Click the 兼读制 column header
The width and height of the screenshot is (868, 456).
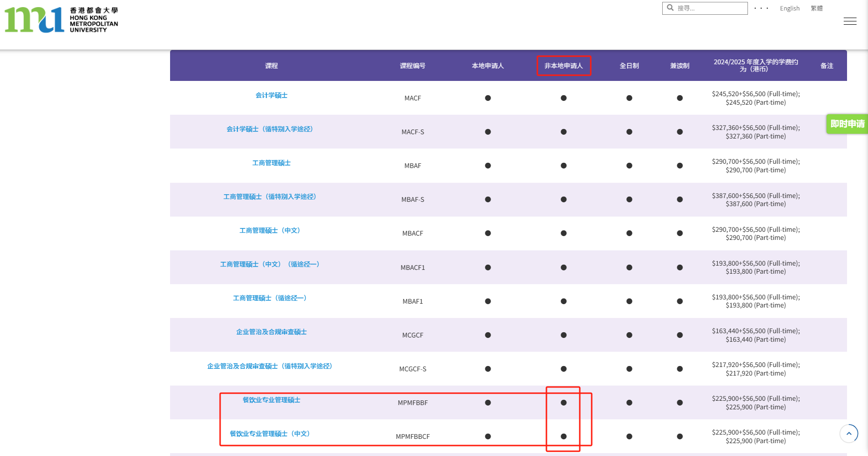click(680, 66)
